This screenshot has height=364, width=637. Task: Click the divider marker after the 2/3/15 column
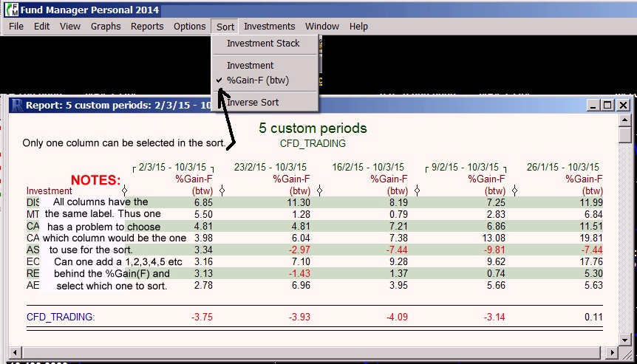(222, 190)
